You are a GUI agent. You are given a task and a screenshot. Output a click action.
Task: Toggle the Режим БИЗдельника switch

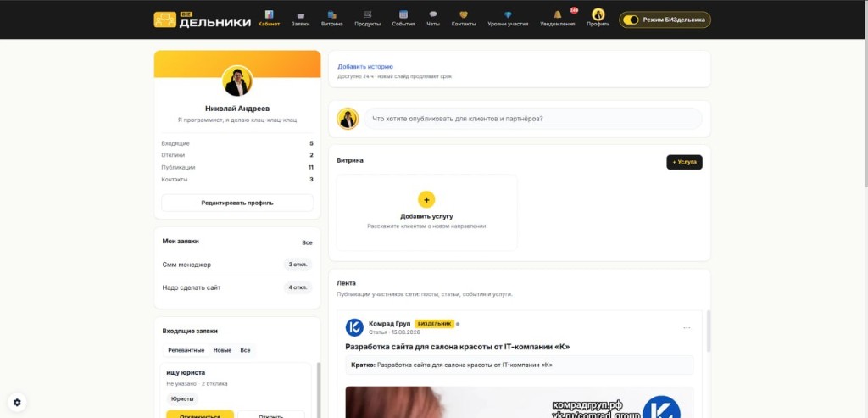631,20
